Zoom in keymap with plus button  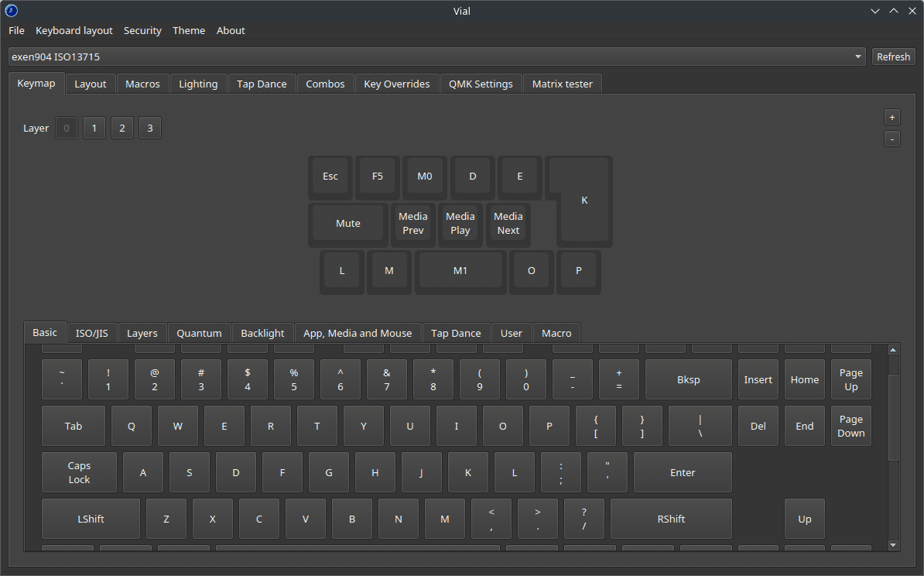892,118
